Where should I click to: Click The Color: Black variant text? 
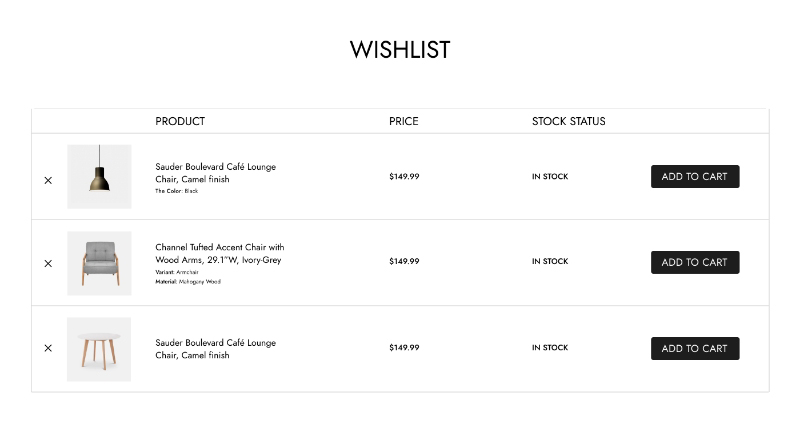click(x=177, y=191)
